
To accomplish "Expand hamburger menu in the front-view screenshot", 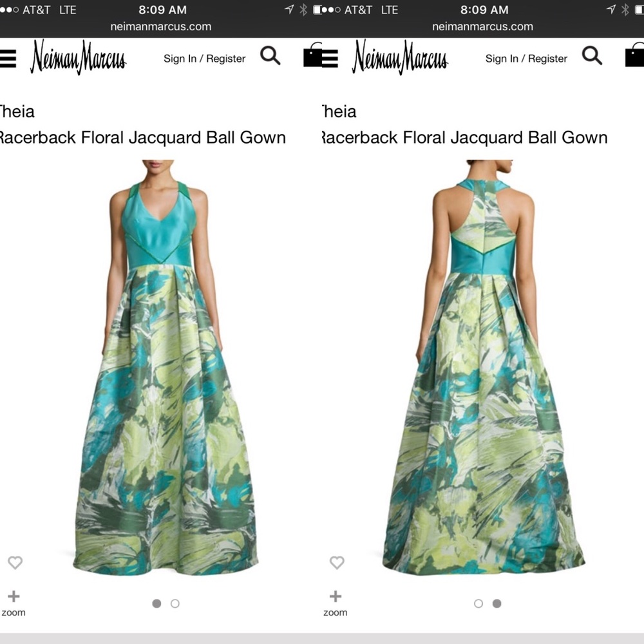I will pos(8,58).
